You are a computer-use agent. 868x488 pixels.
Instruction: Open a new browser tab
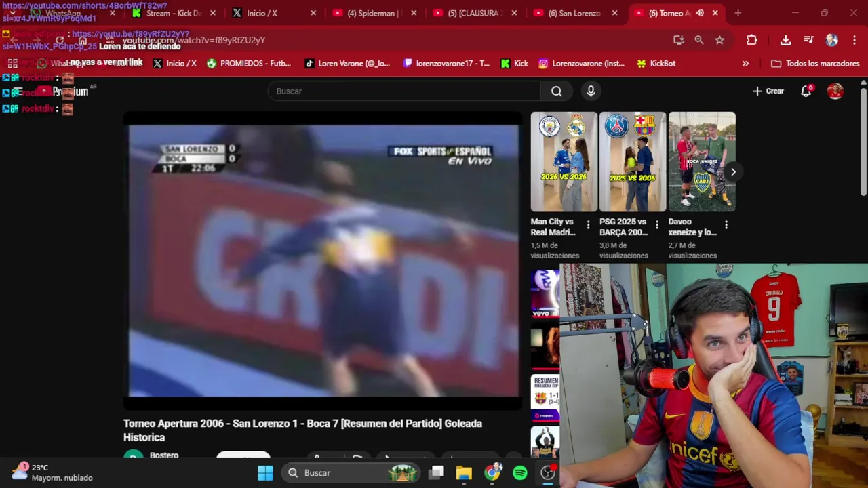[738, 13]
